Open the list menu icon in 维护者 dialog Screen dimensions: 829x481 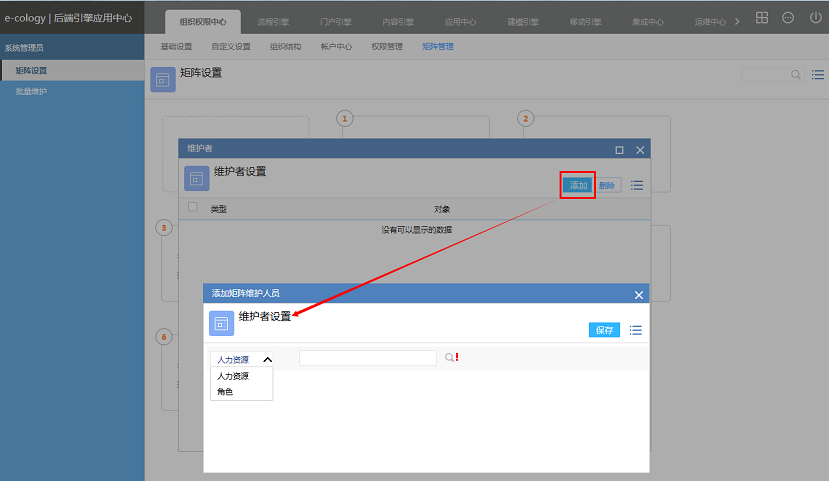(637, 186)
